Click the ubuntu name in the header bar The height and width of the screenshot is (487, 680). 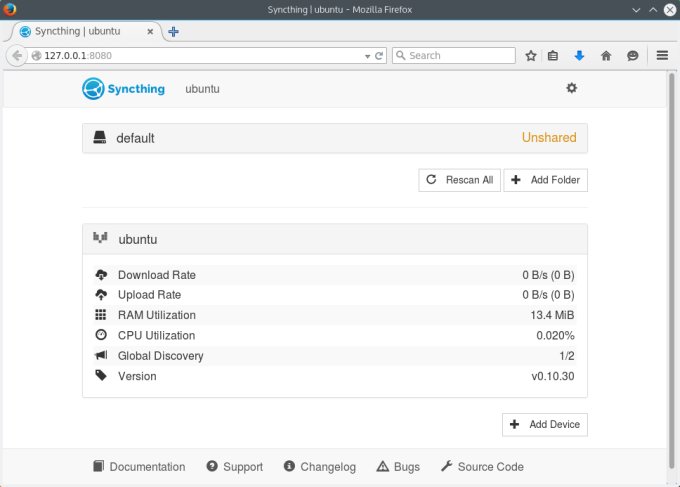pyautogui.click(x=202, y=89)
